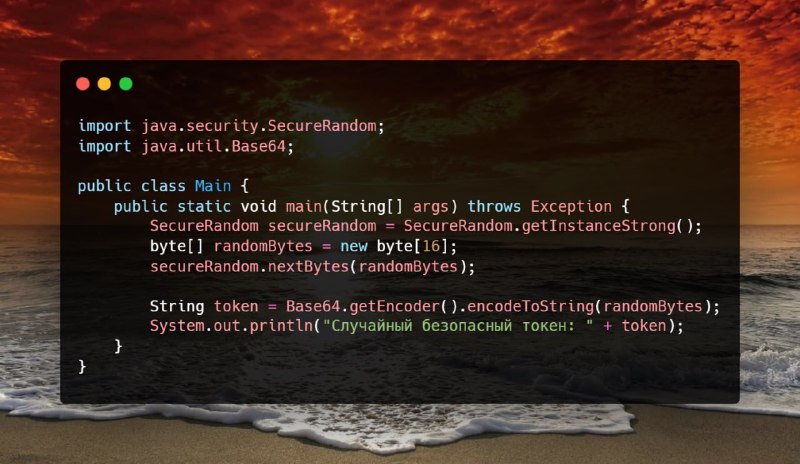Screen dimensions: 800x464
Task: Click the class name Main
Action: click(213, 186)
